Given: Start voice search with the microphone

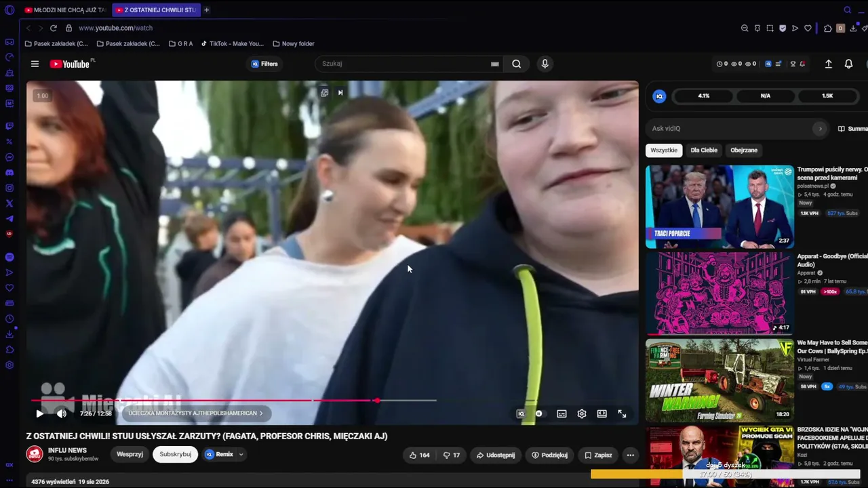Looking at the screenshot, I should 545,64.
